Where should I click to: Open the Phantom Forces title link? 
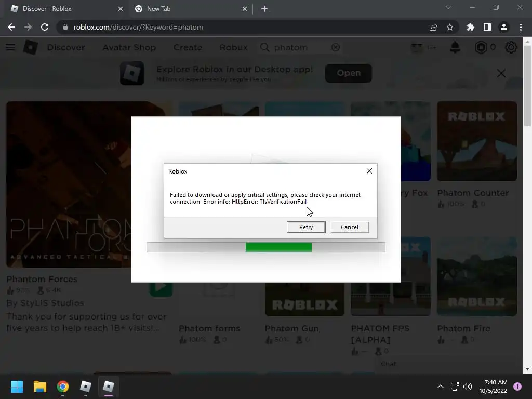click(42, 279)
